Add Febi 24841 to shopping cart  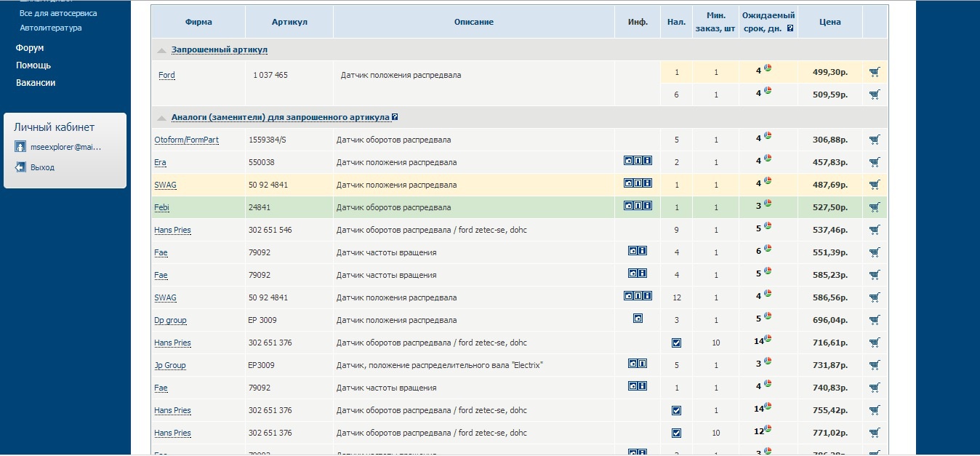click(x=874, y=207)
